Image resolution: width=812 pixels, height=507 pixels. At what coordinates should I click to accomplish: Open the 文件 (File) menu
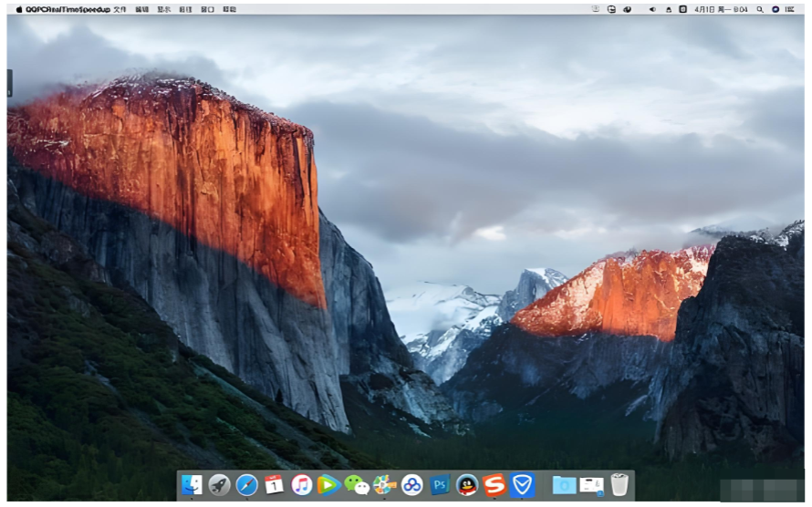tap(120, 9)
